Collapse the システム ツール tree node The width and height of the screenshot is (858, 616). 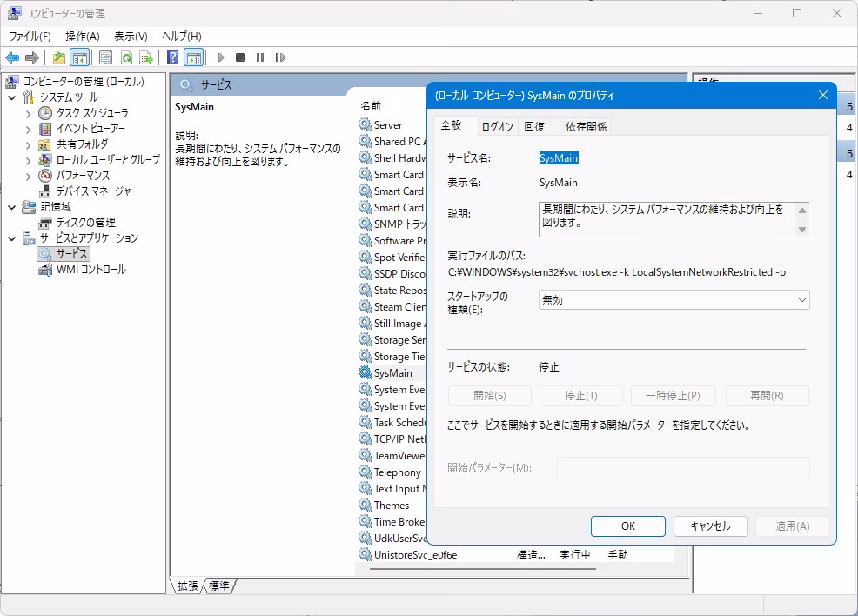coord(12,97)
